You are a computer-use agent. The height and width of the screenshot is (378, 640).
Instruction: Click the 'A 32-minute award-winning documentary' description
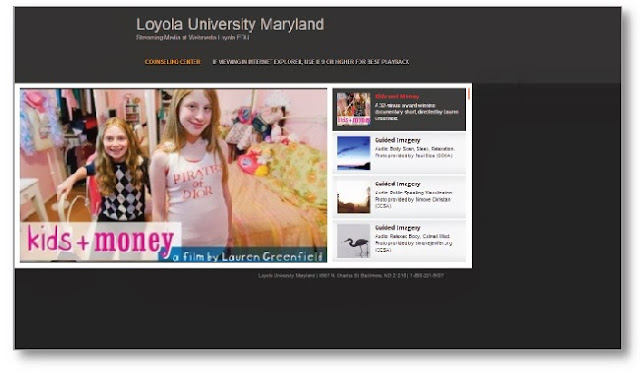[416, 112]
